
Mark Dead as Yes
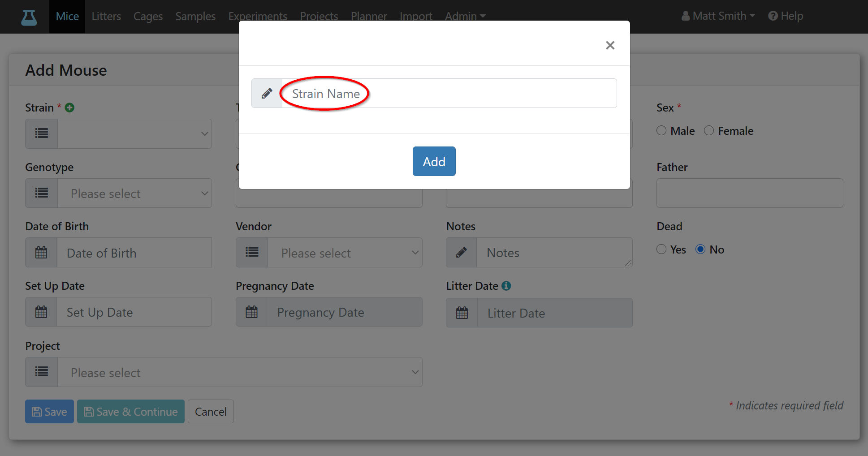(661, 249)
